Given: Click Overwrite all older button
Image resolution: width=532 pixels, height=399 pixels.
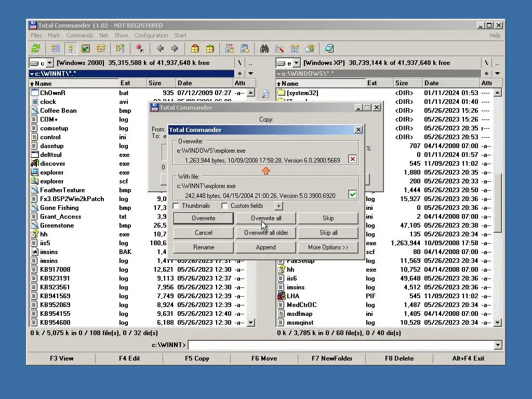Looking at the screenshot, I should click(x=266, y=233).
